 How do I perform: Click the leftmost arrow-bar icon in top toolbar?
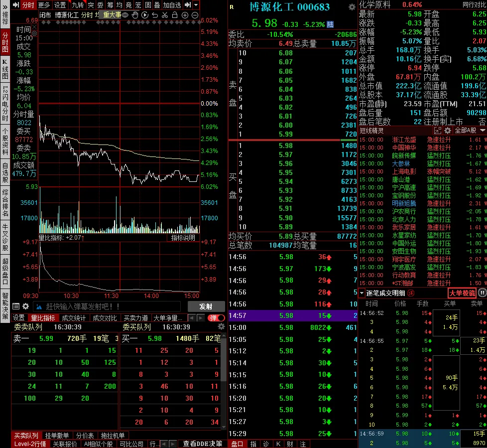click(x=16, y=4)
